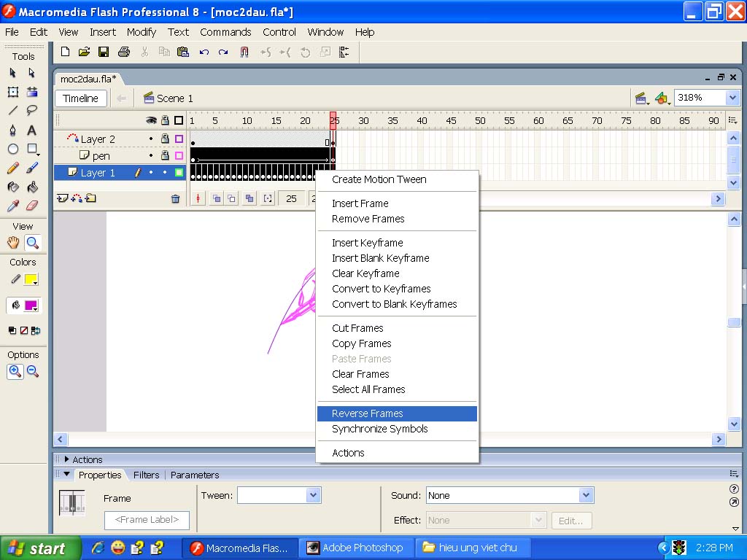This screenshot has height=560, width=747.
Task: Open the Modify menu
Action: 142,32
